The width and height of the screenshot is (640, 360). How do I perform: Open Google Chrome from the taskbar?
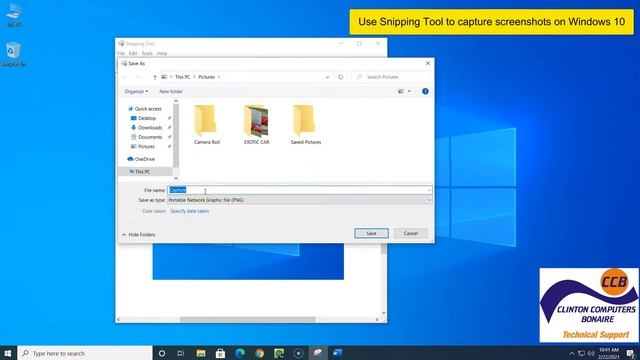click(259, 353)
